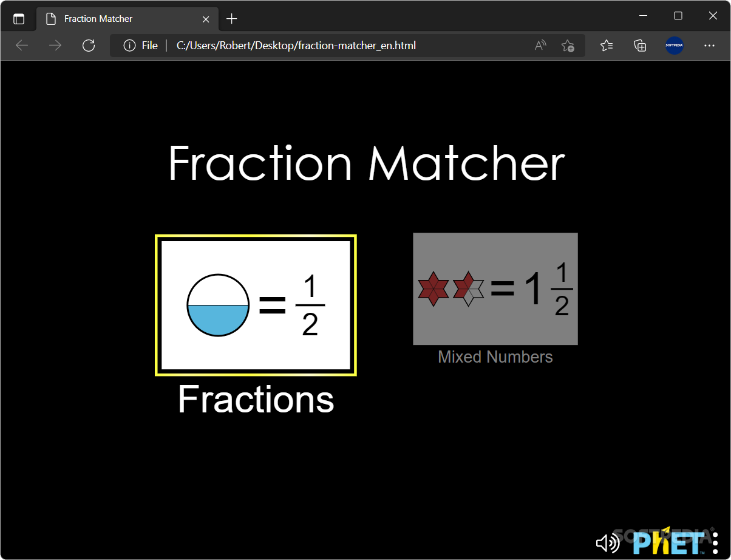
Task: Click the address bar URL
Action: coord(296,46)
